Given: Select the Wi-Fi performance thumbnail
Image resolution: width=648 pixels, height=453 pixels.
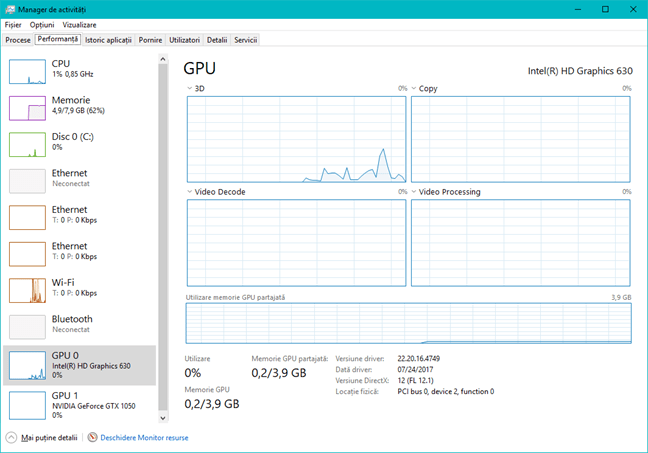Looking at the screenshot, I should click(27, 291).
